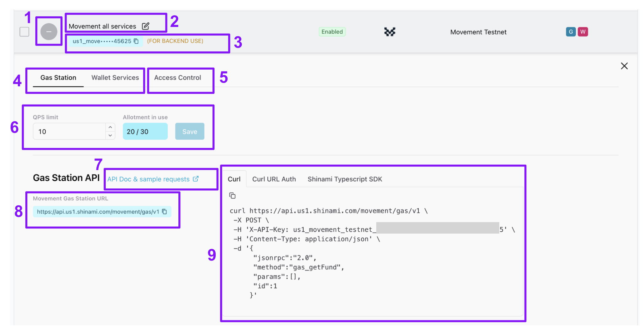Copy the Movement Gas Station URL
The image size is (644, 335).
click(x=165, y=211)
